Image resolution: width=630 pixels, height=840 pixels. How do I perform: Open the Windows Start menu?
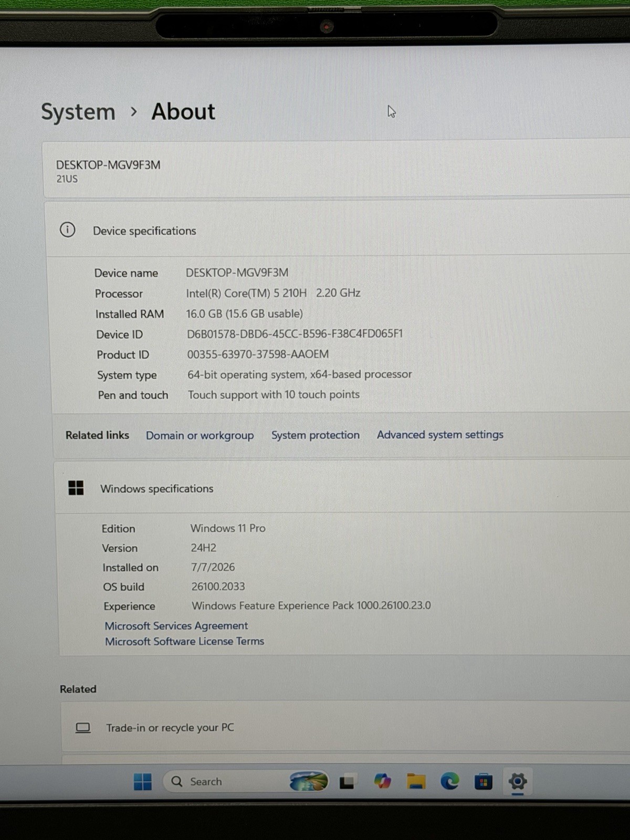click(x=142, y=782)
